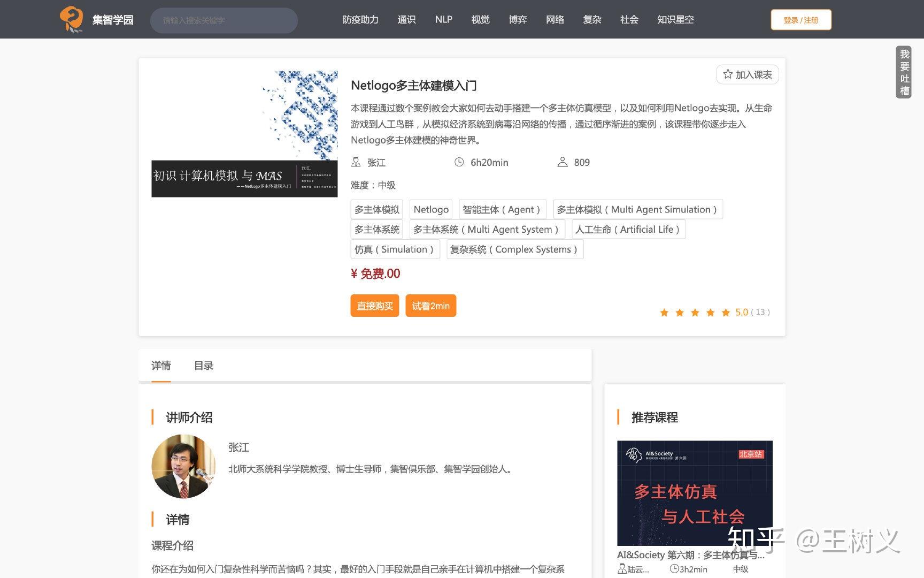Open the AI&Society recommended course thumbnail
924x578 pixels.
(694, 492)
